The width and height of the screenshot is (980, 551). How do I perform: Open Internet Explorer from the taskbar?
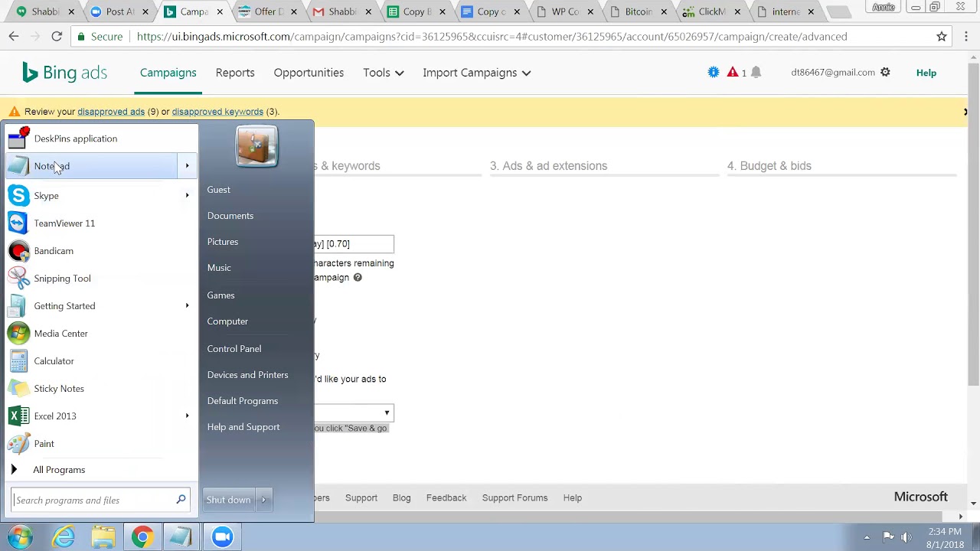pyautogui.click(x=64, y=536)
